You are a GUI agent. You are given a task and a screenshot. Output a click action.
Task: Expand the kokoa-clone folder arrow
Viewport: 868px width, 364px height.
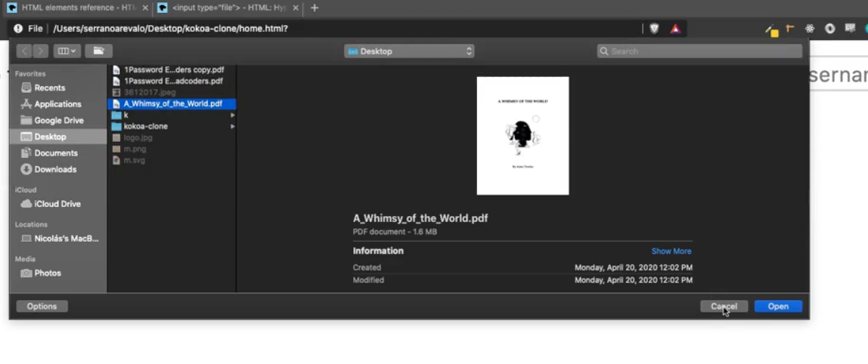[233, 126]
